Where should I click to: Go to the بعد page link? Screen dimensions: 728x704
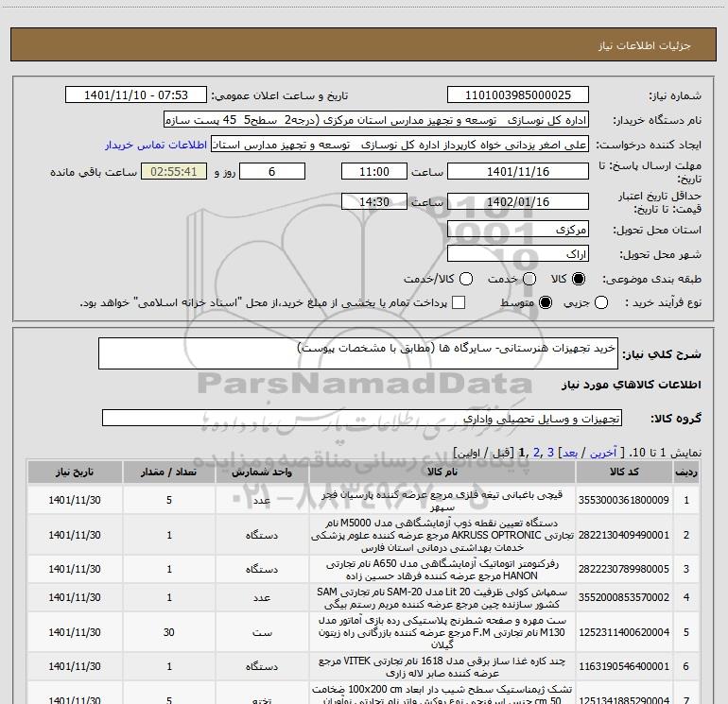point(570,453)
